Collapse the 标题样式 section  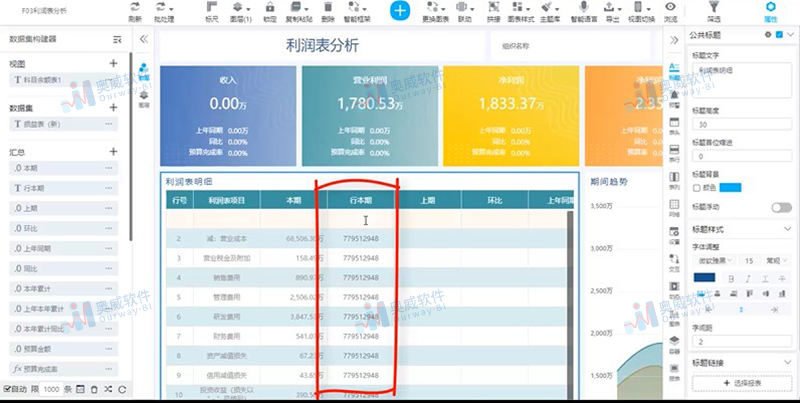click(788, 230)
